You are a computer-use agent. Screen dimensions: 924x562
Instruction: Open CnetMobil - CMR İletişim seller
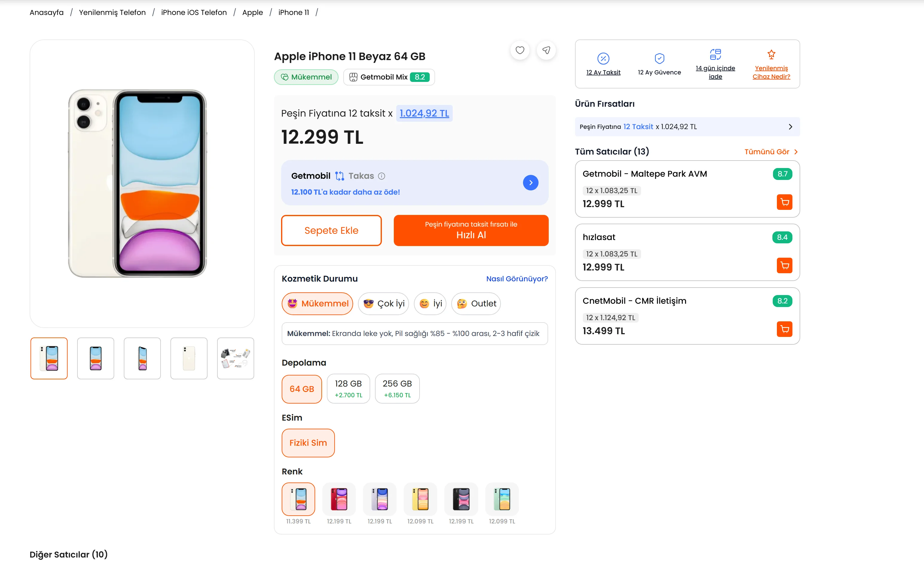634,301
